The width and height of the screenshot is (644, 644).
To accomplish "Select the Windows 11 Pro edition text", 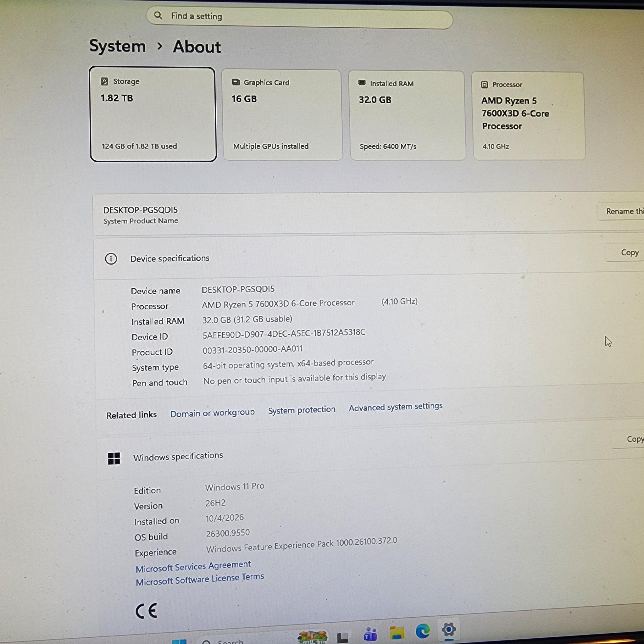I will pos(235,487).
